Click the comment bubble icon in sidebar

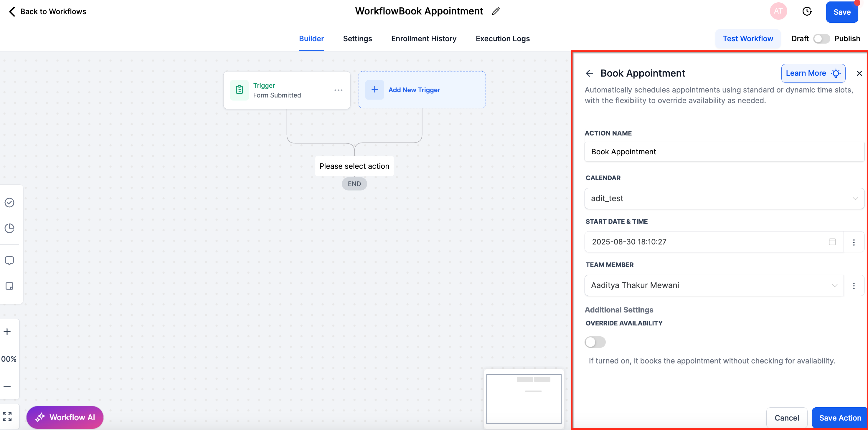tap(9, 261)
